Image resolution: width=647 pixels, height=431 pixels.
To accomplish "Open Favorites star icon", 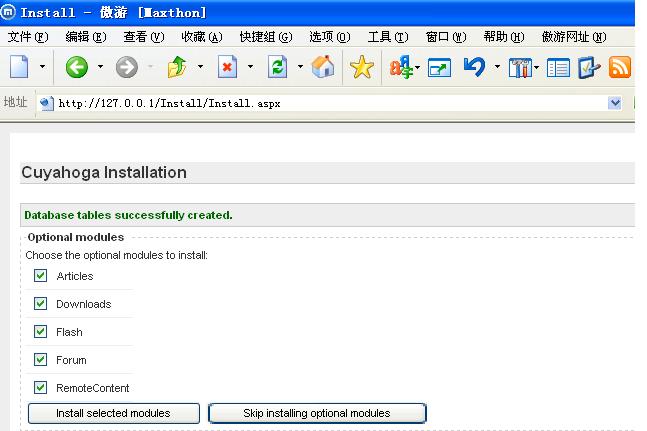I will (361, 67).
